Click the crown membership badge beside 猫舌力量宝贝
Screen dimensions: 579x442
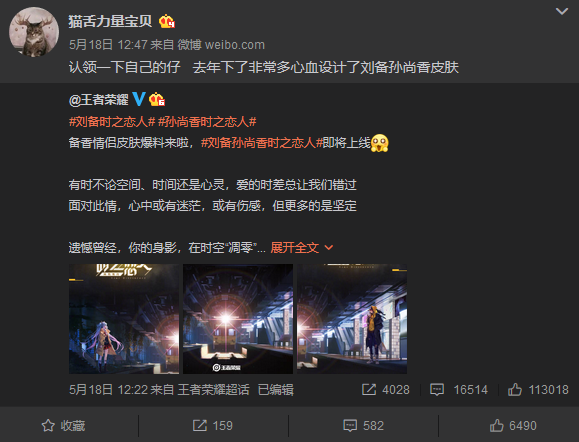[x=167, y=22]
